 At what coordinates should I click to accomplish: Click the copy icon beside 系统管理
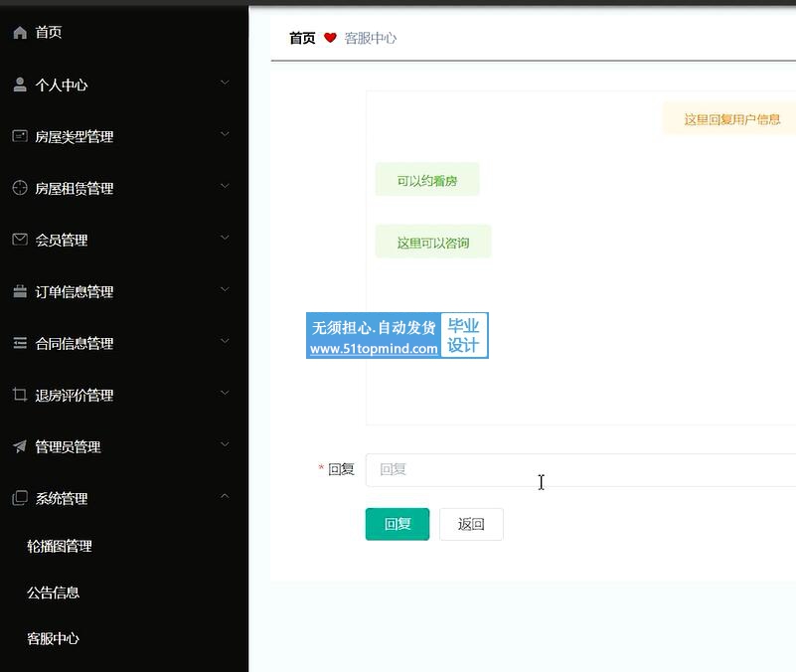tap(20, 498)
